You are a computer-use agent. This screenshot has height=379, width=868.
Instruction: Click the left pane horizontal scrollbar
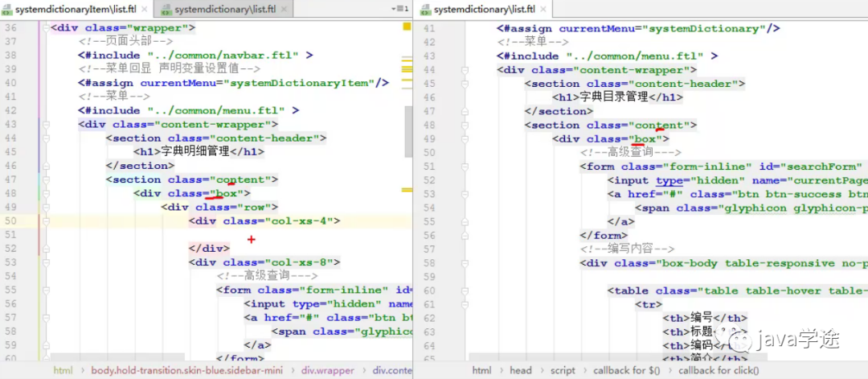coord(117,356)
